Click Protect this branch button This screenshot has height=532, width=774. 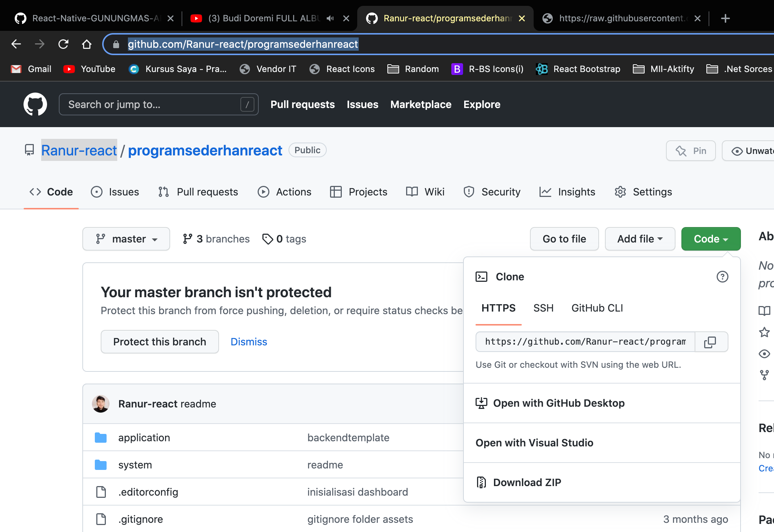point(160,342)
